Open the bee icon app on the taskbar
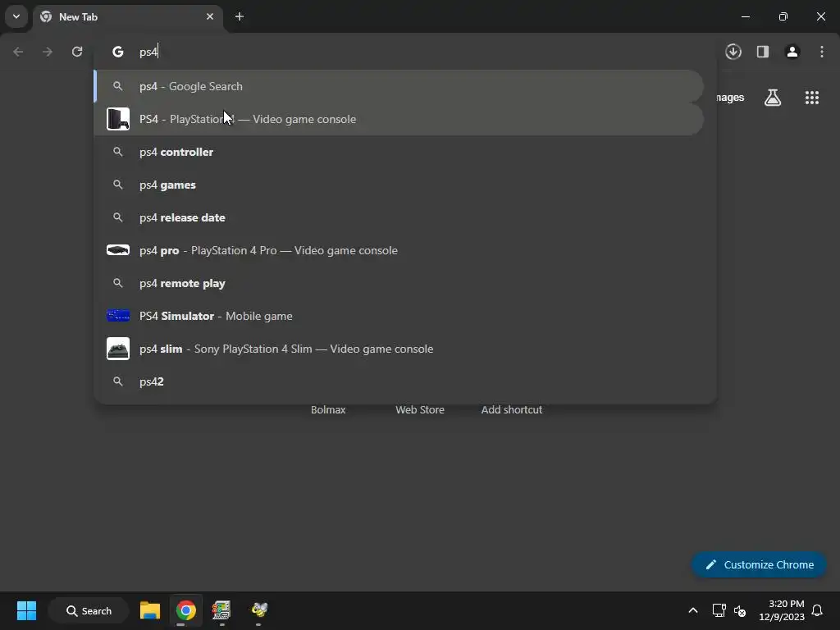The height and width of the screenshot is (630, 840). tap(259, 610)
